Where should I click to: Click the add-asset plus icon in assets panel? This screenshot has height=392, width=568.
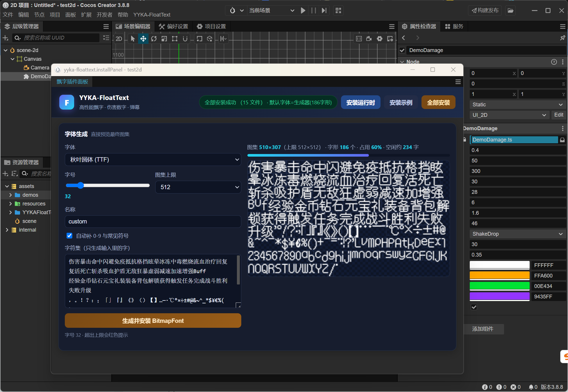6,173
